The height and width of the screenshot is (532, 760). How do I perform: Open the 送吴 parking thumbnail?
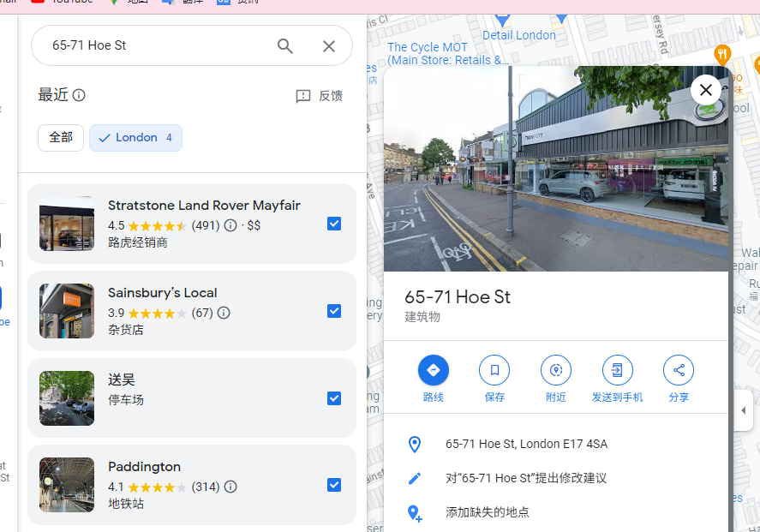tap(67, 398)
